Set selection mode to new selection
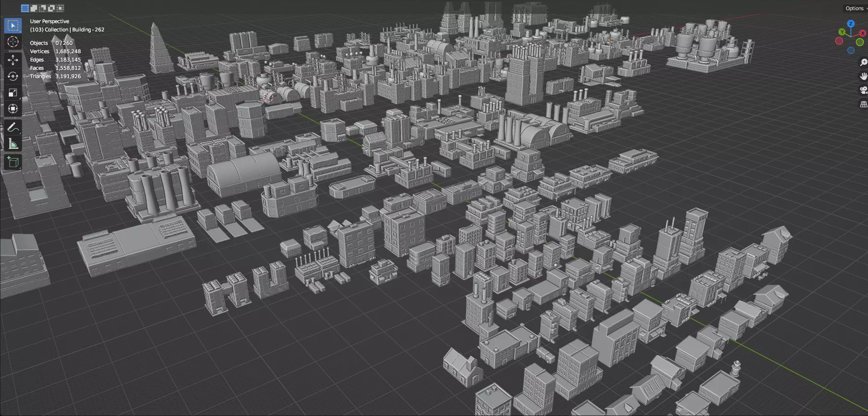 [x=25, y=8]
